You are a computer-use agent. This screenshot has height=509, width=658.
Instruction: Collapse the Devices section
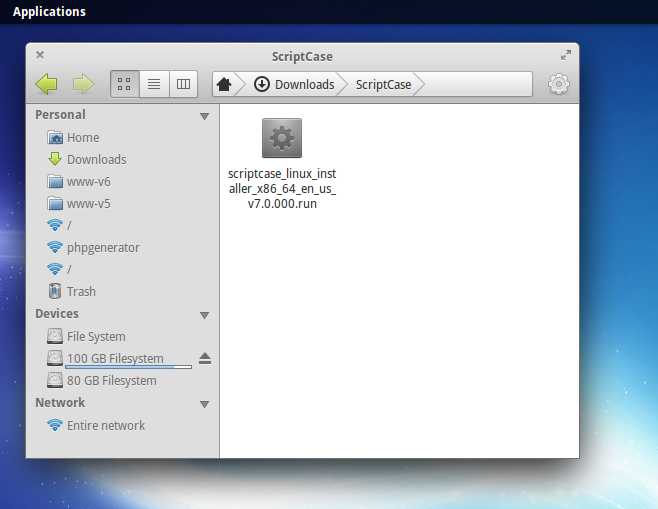click(x=204, y=315)
